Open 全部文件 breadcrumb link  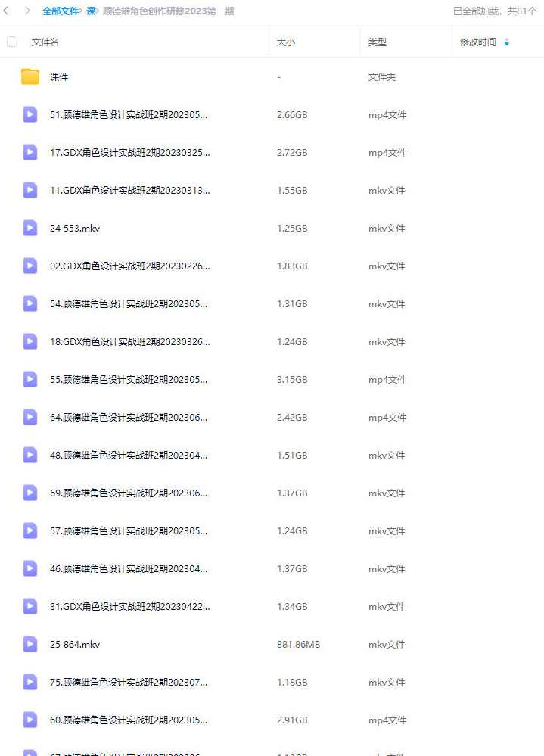[x=61, y=11]
